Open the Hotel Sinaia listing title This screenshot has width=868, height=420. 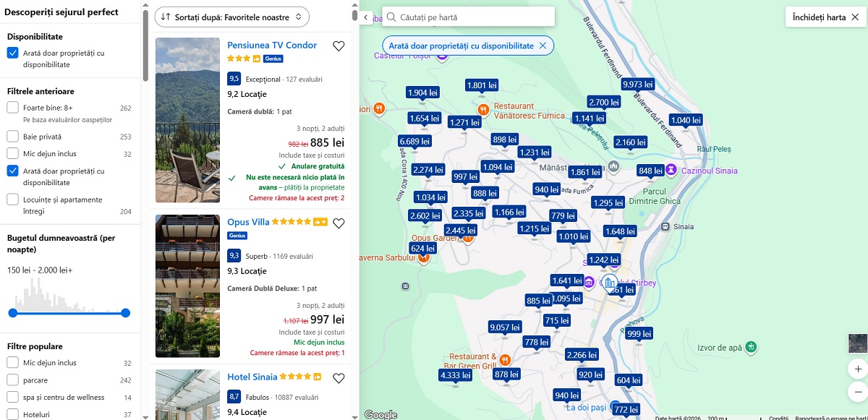pos(252,377)
